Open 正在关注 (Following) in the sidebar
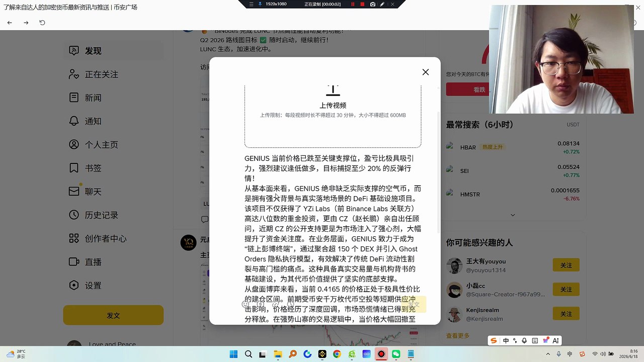644x362 pixels. pyautogui.click(x=113, y=74)
